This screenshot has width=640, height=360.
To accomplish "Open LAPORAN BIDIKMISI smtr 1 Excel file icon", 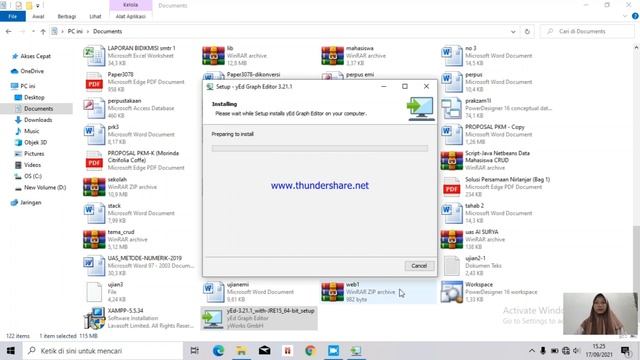I will (94, 56).
